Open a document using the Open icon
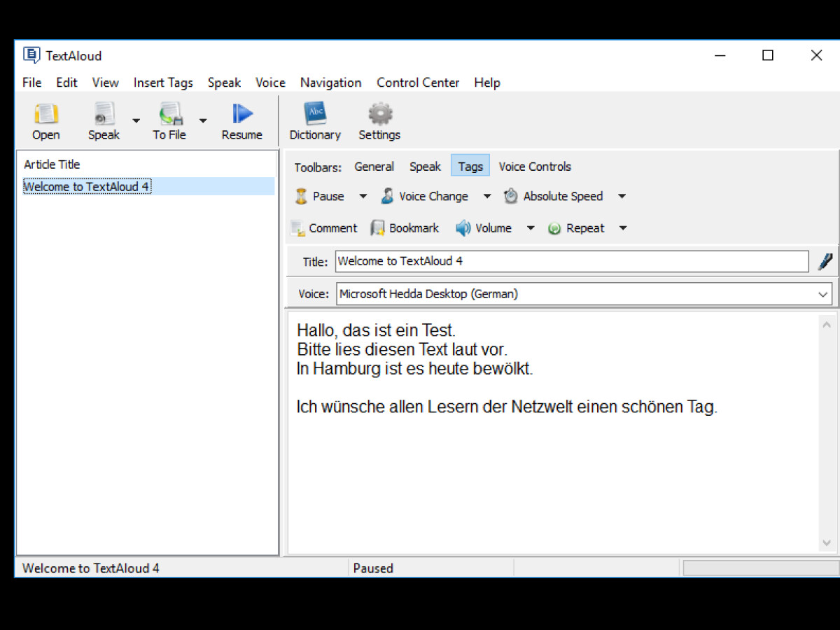 [x=45, y=120]
